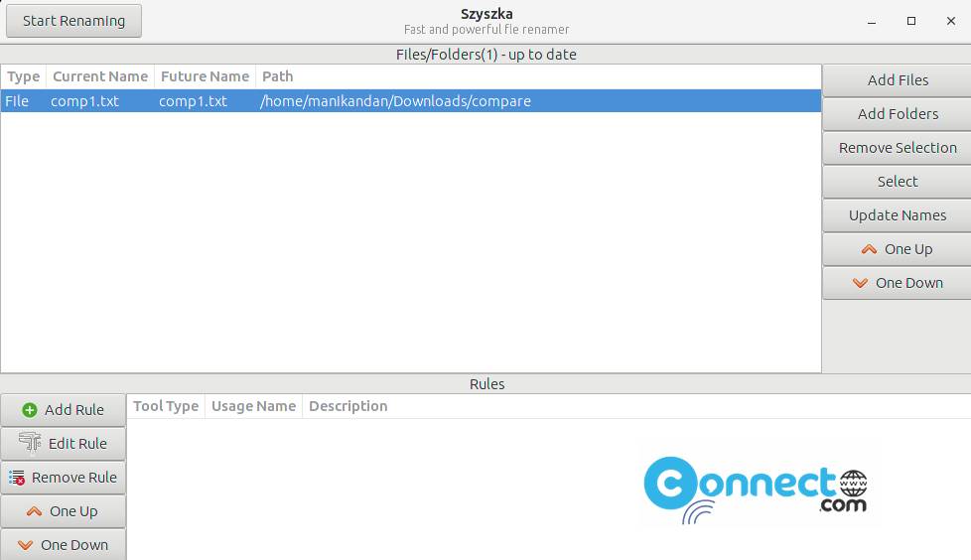Image resolution: width=971 pixels, height=560 pixels.
Task: Click the Add Folders button
Action: 898,114
